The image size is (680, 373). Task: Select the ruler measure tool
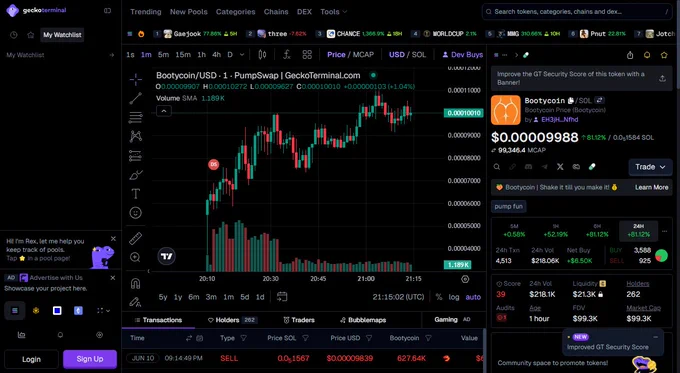click(x=135, y=238)
